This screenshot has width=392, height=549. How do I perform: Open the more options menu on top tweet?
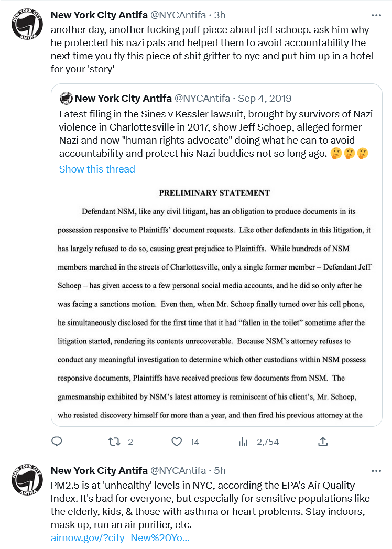(x=376, y=15)
